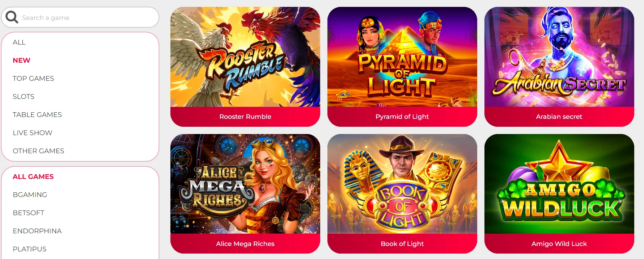Image resolution: width=644 pixels, height=259 pixels.
Task: Filter games by BETSOFT provider
Action: [x=29, y=213]
